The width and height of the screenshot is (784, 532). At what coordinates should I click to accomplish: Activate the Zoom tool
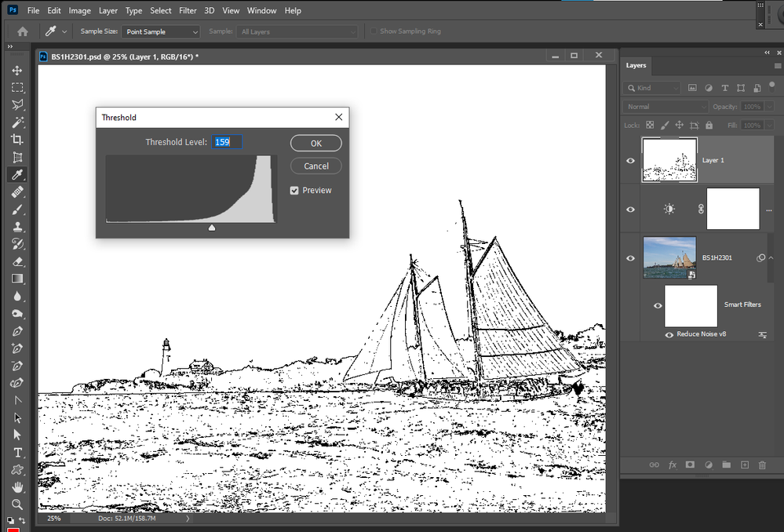click(x=17, y=505)
